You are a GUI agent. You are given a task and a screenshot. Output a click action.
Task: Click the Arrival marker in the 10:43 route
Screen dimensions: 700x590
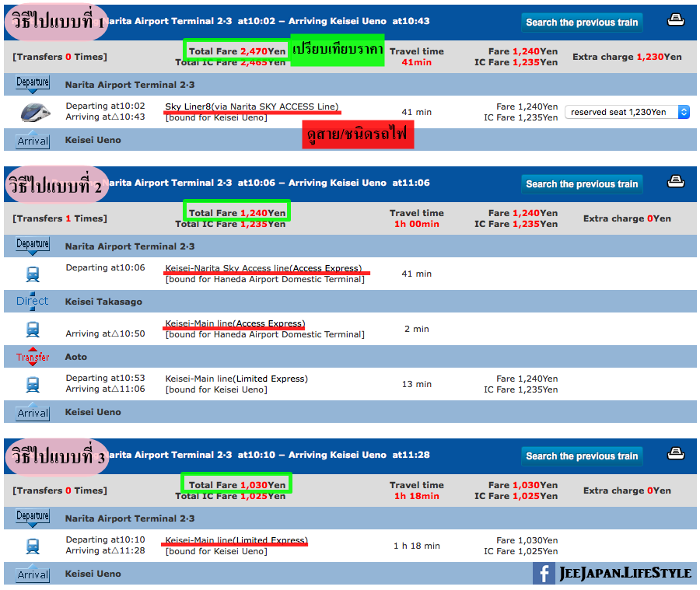pyautogui.click(x=33, y=140)
